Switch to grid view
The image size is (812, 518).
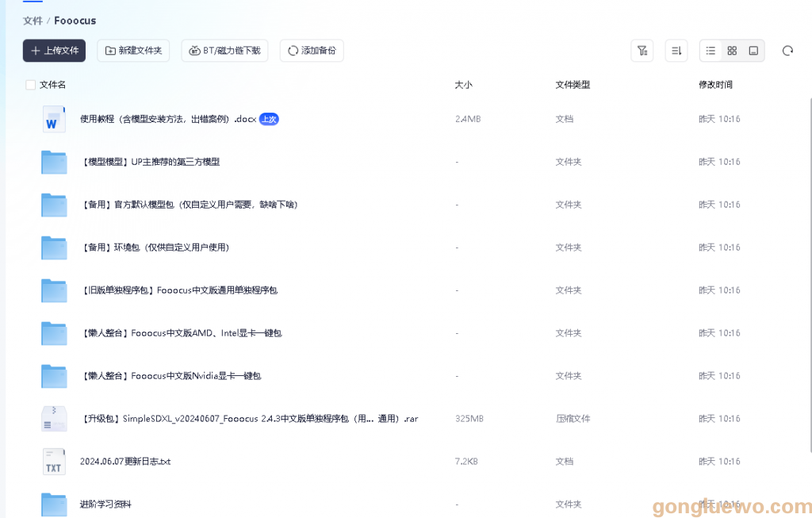(x=732, y=51)
